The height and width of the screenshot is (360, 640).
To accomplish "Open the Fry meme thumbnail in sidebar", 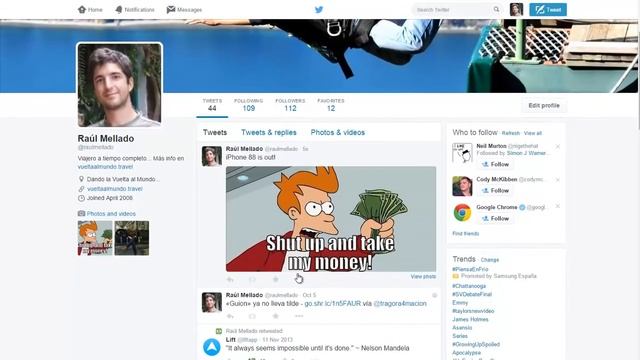I will [x=95, y=238].
